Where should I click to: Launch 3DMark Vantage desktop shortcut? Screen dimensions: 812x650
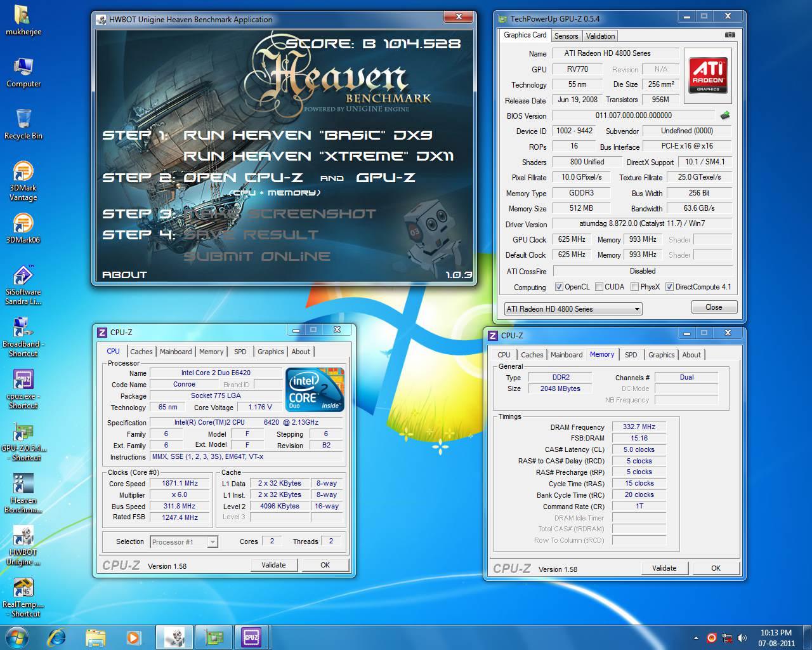pos(23,181)
